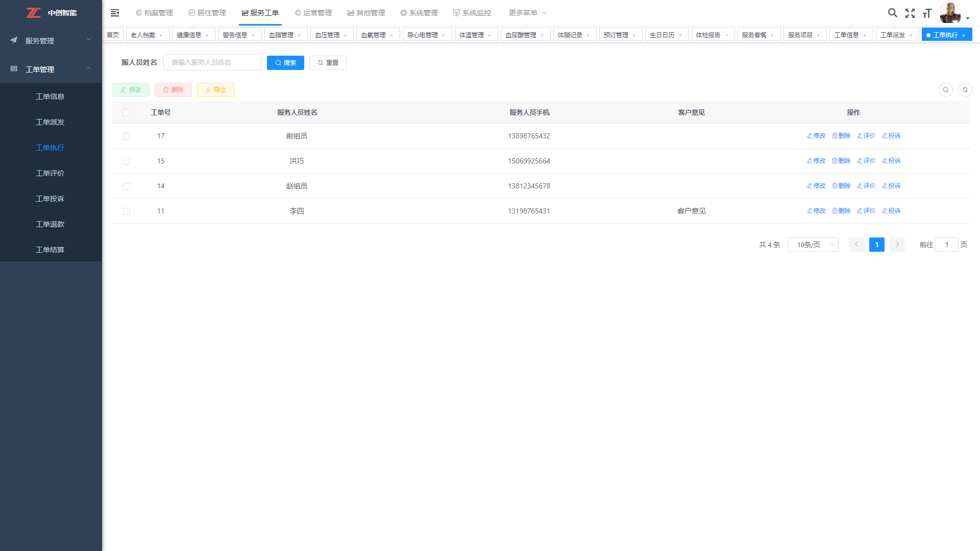Click 投诉 link for work order 15
Viewport: 980px width, 551px height.
click(x=891, y=161)
